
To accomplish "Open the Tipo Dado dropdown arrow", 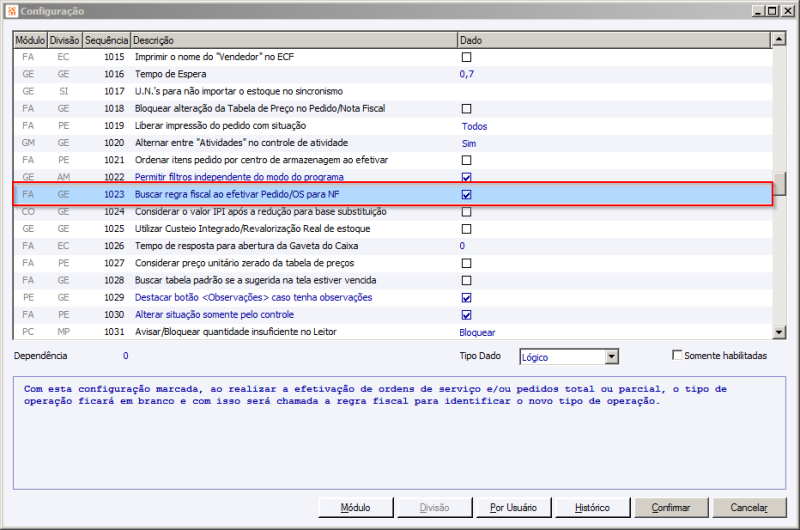I will click(x=611, y=357).
